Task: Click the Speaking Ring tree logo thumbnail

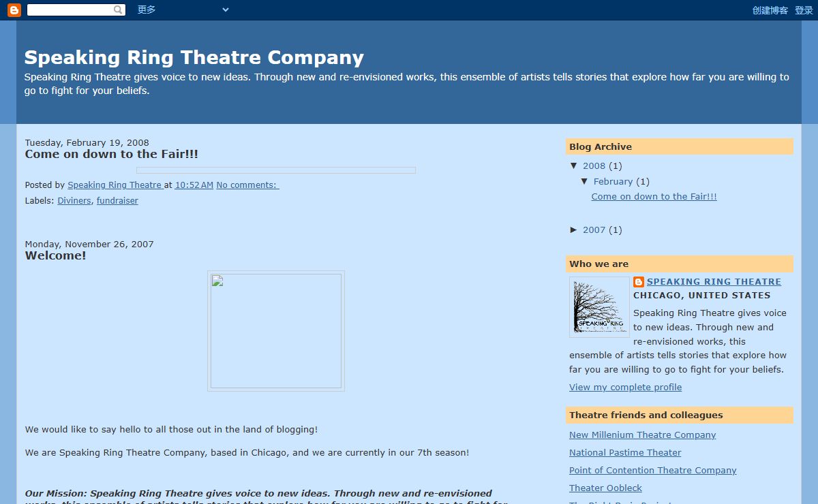Action: [x=600, y=307]
